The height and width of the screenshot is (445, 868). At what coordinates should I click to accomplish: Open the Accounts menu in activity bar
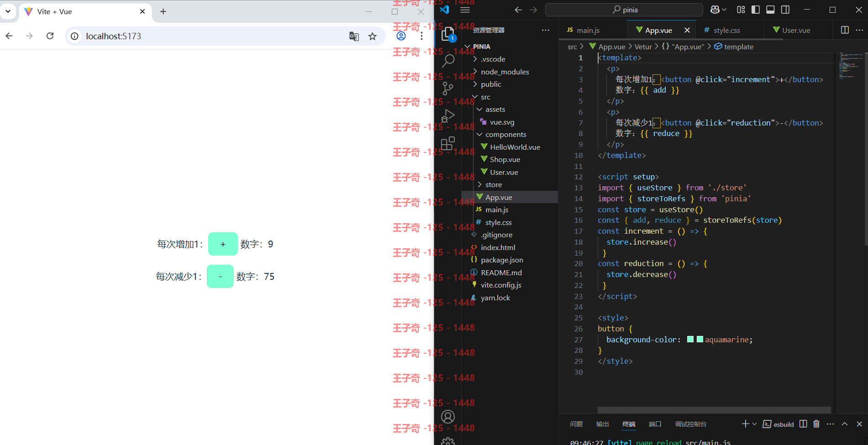(x=448, y=417)
